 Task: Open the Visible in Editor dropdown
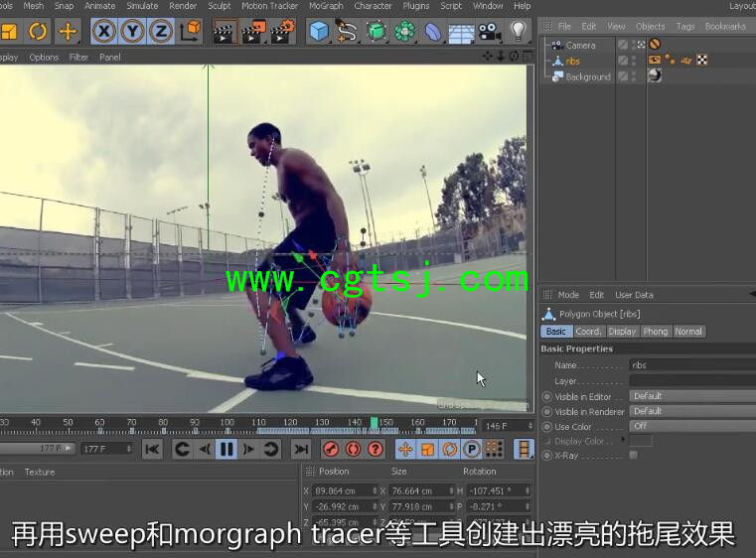point(692,396)
